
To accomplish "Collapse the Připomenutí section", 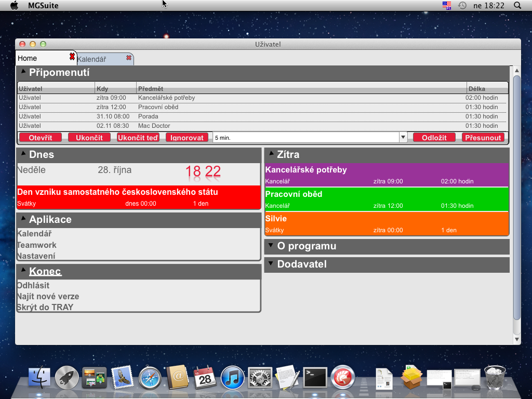I will [23, 71].
